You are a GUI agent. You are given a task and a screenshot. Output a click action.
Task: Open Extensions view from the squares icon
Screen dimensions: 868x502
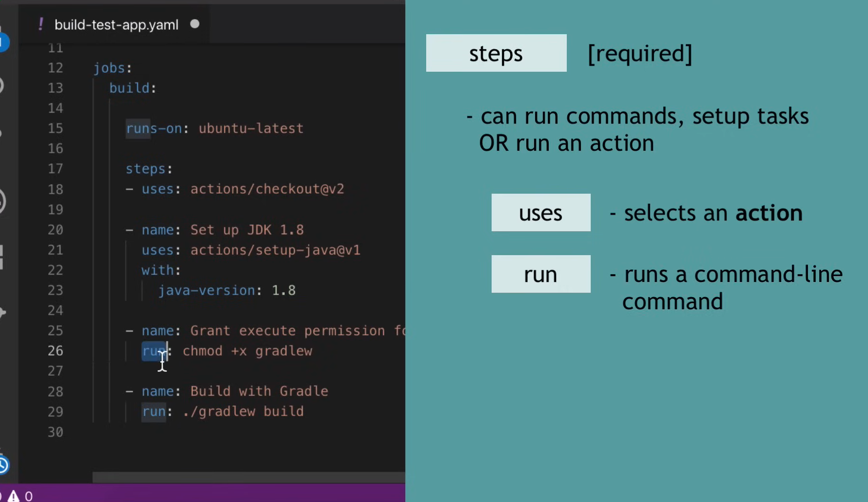[2, 257]
